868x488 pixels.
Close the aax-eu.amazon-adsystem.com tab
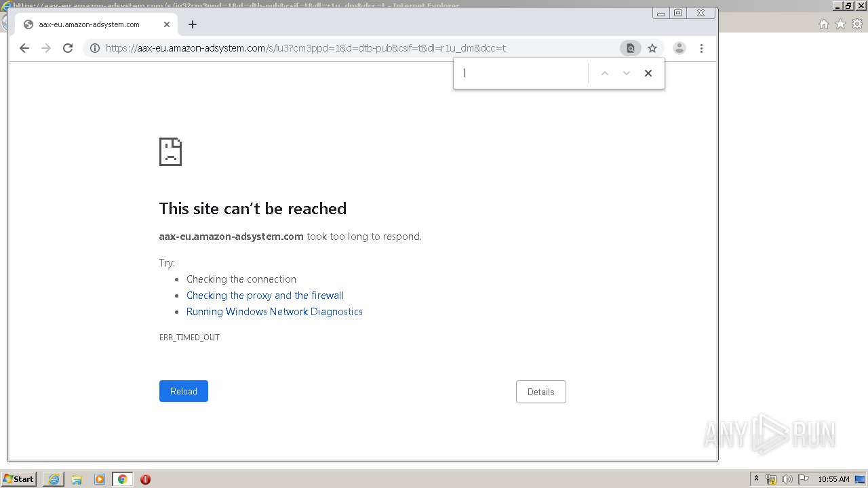pyautogui.click(x=167, y=24)
